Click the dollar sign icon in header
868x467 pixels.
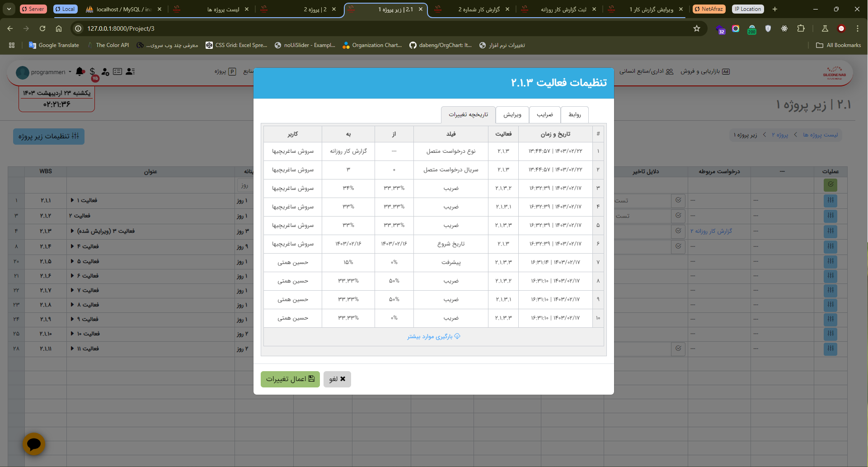pos(92,71)
